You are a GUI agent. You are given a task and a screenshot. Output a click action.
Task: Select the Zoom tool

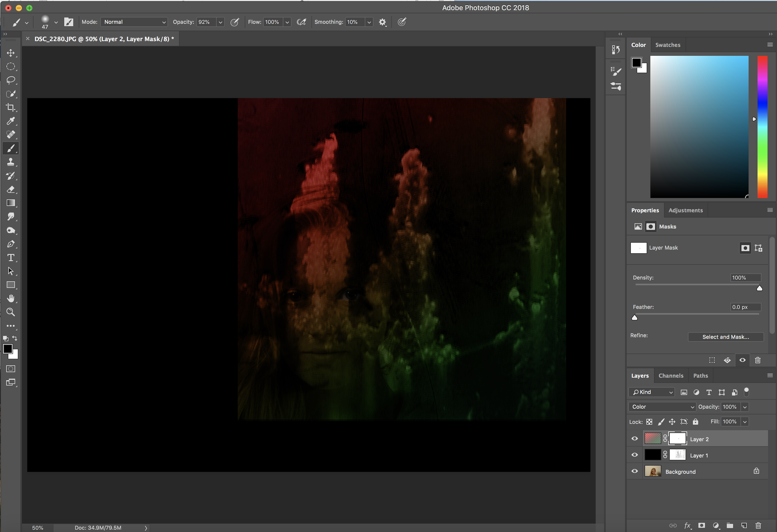[x=11, y=312]
